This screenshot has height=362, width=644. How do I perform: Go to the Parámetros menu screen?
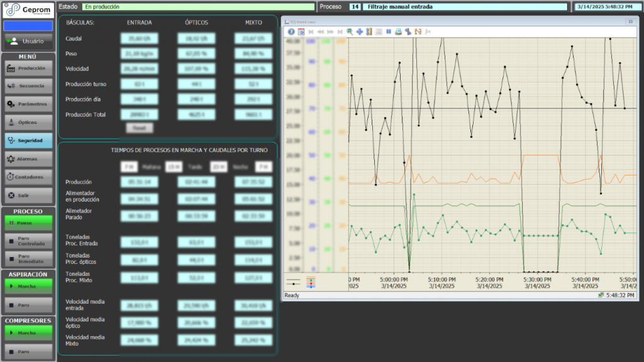click(x=28, y=104)
